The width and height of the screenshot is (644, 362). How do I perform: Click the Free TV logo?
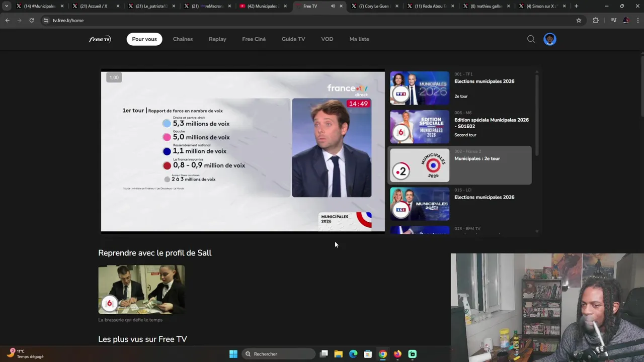(100, 39)
